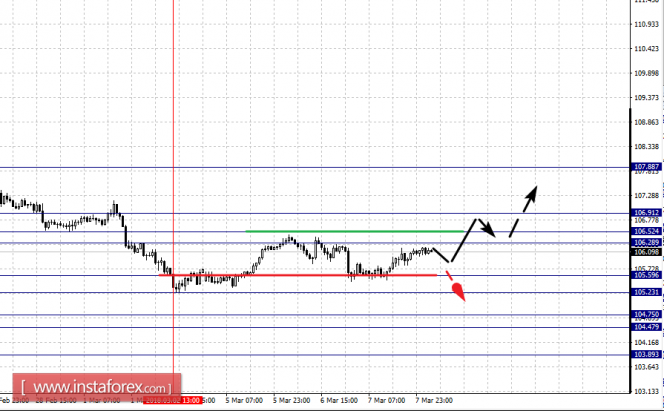Screen dimensions: 664x411
Task: Select the 106.912 price level label
Action: (x=645, y=212)
